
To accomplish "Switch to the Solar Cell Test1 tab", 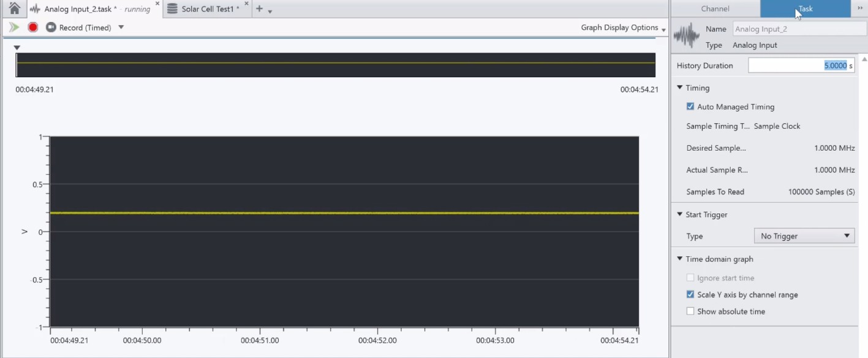I will 205,9.
